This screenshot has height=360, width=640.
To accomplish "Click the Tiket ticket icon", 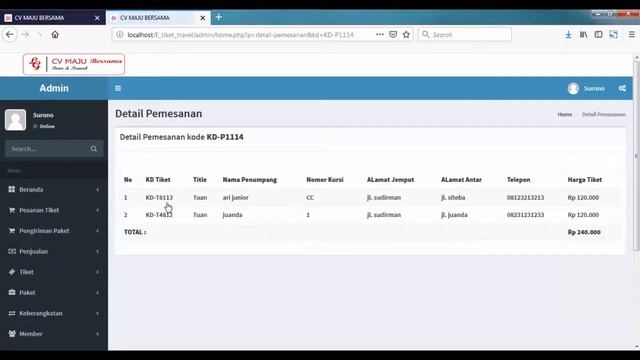I will (12, 272).
